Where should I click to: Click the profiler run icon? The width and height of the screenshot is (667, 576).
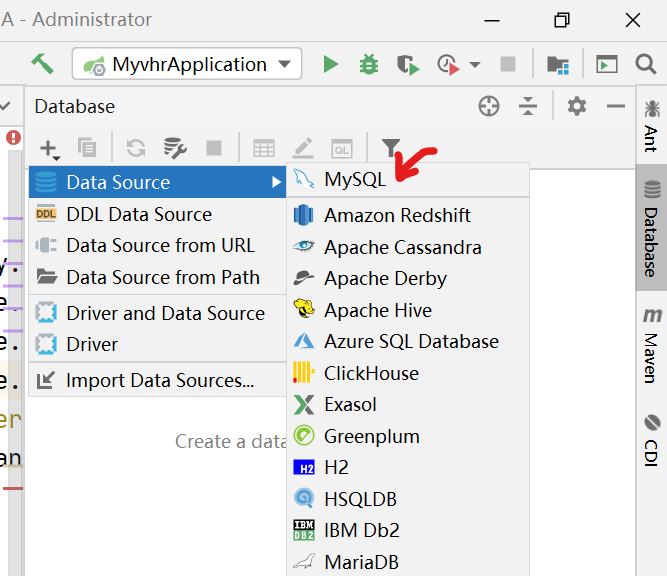[x=448, y=65]
